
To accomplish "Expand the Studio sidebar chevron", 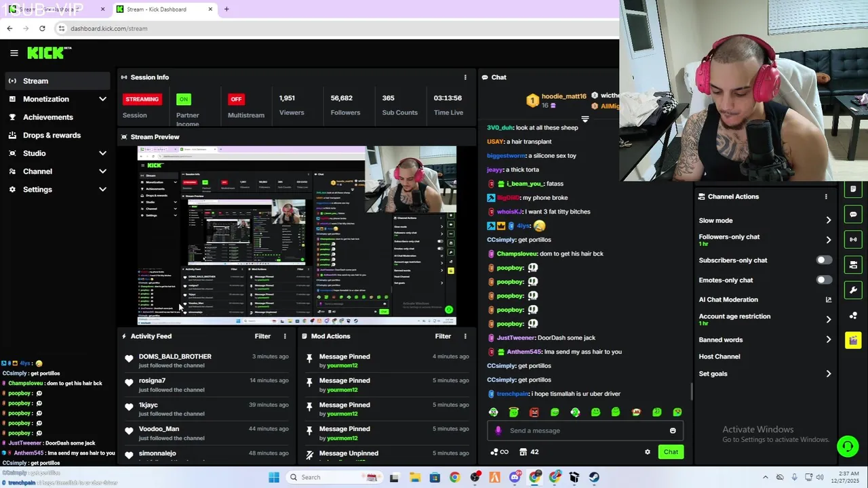I will [102, 153].
